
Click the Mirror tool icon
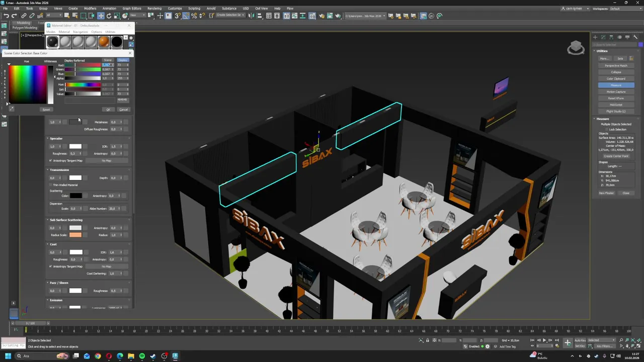(251, 16)
